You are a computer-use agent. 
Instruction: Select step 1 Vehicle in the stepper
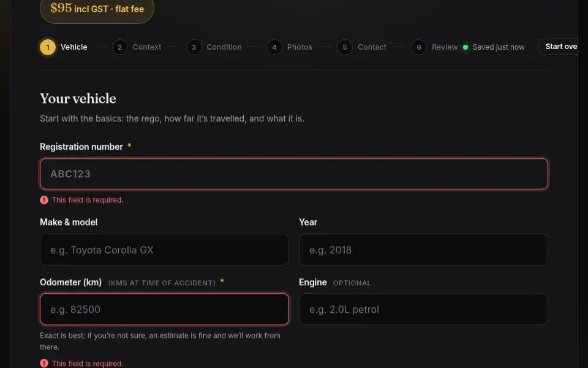click(64, 47)
